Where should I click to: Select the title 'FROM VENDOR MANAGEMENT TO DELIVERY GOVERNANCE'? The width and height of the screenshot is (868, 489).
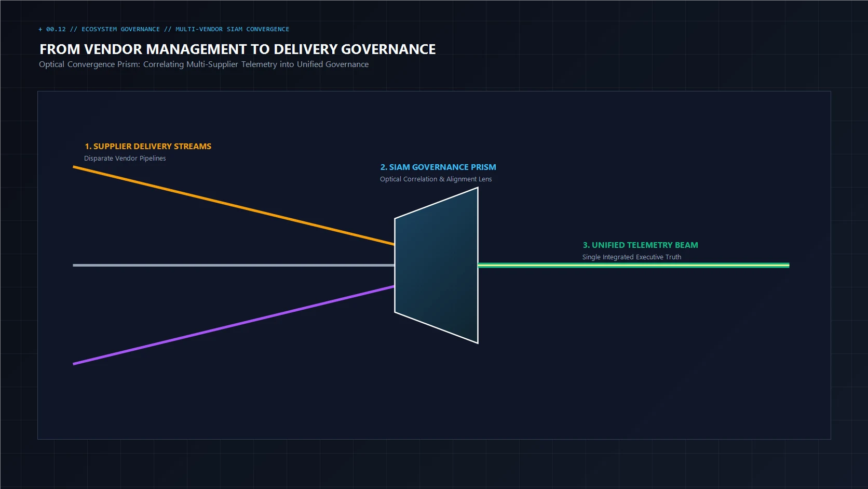[238, 49]
